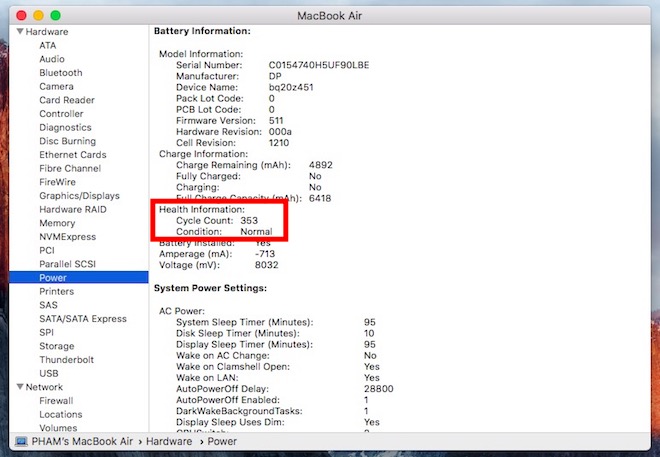Open Ethernet Cards section
This screenshot has height=457, width=660.
73,155
